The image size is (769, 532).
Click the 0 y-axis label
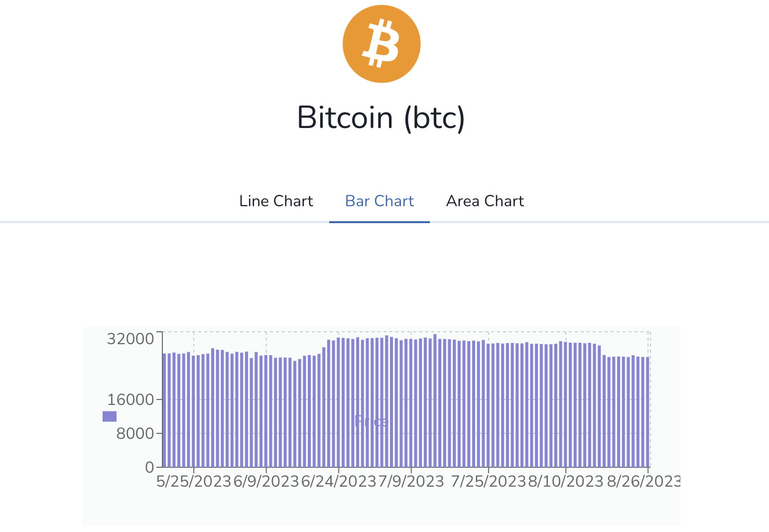point(149,467)
